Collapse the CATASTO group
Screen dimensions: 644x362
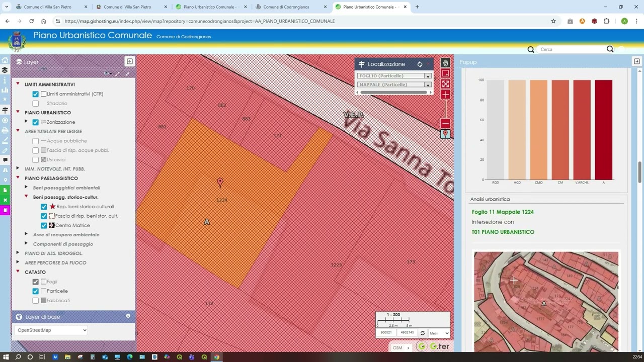(18, 271)
